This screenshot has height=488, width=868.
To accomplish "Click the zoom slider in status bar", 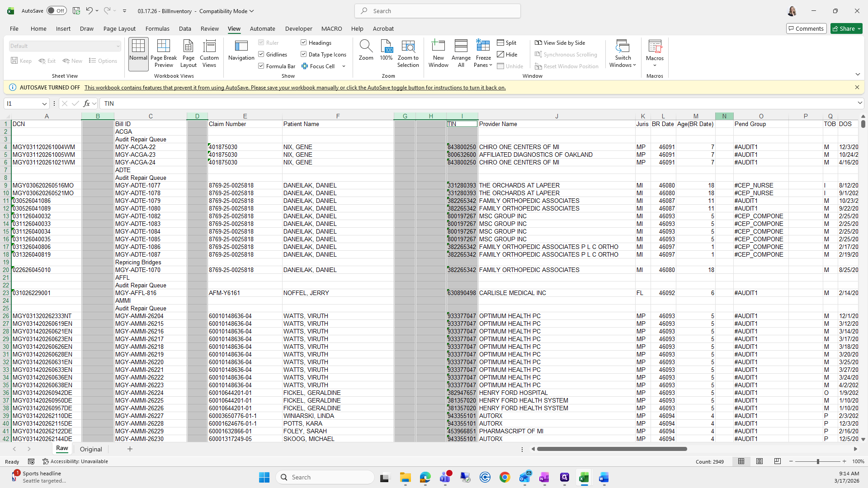I will pos(817,461).
